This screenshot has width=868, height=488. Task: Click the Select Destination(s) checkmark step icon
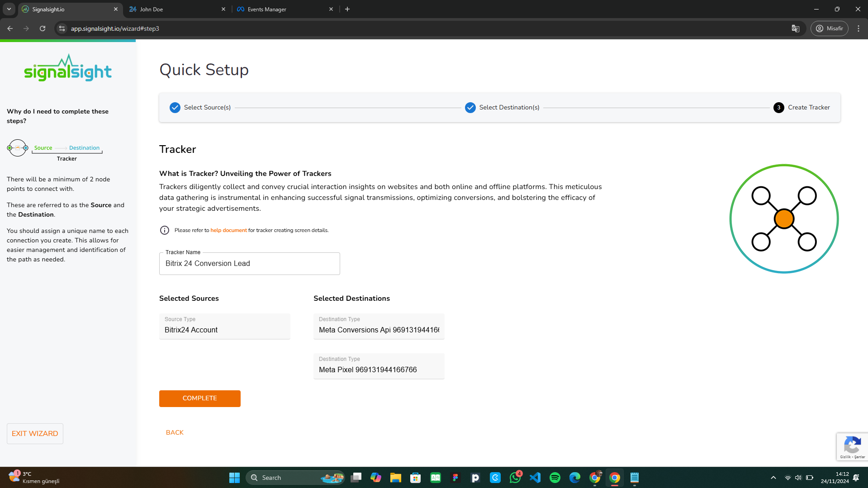pyautogui.click(x=470, y=108)
